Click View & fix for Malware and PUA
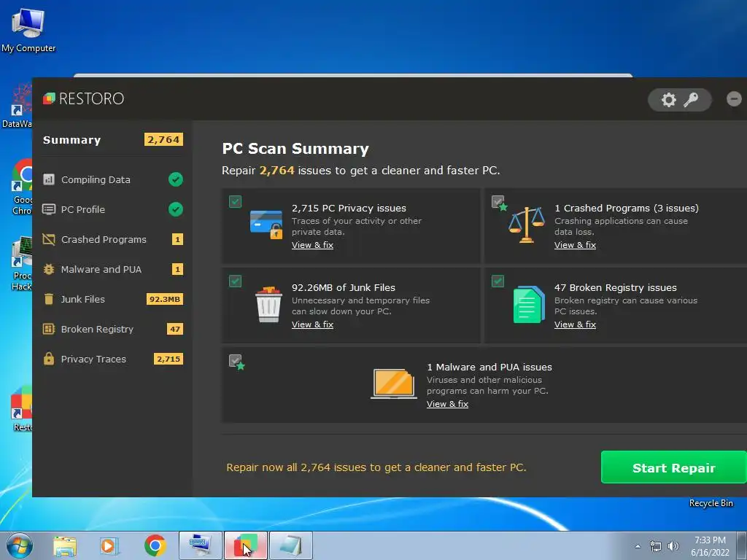The height and width of the screenshot is (560, 747). click(447, 404)
